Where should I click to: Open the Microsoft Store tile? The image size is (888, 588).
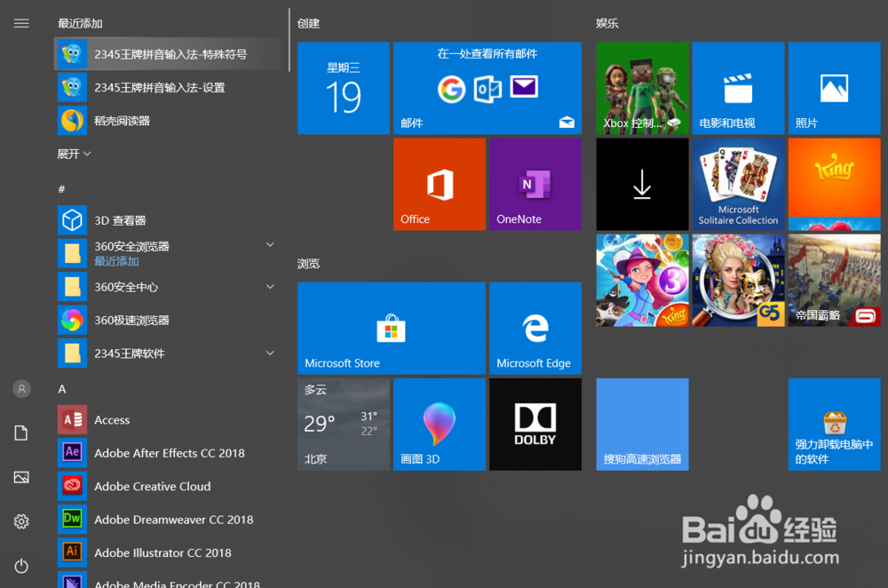[391, 328]
